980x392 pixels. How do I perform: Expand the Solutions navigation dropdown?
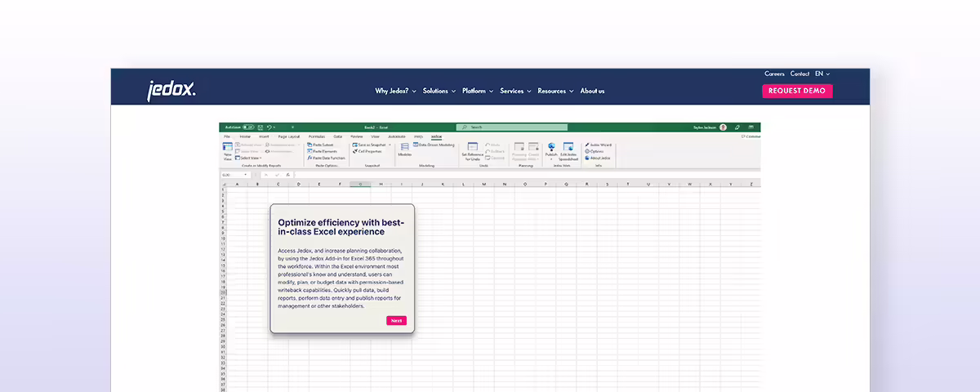click(x=439, y=91)
